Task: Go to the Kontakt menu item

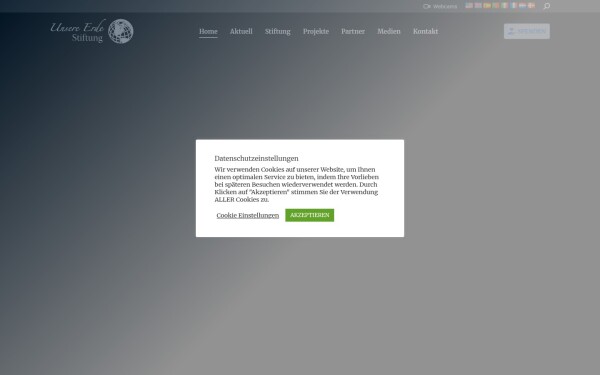Action: pyautogui.click(x=426, y=31)
